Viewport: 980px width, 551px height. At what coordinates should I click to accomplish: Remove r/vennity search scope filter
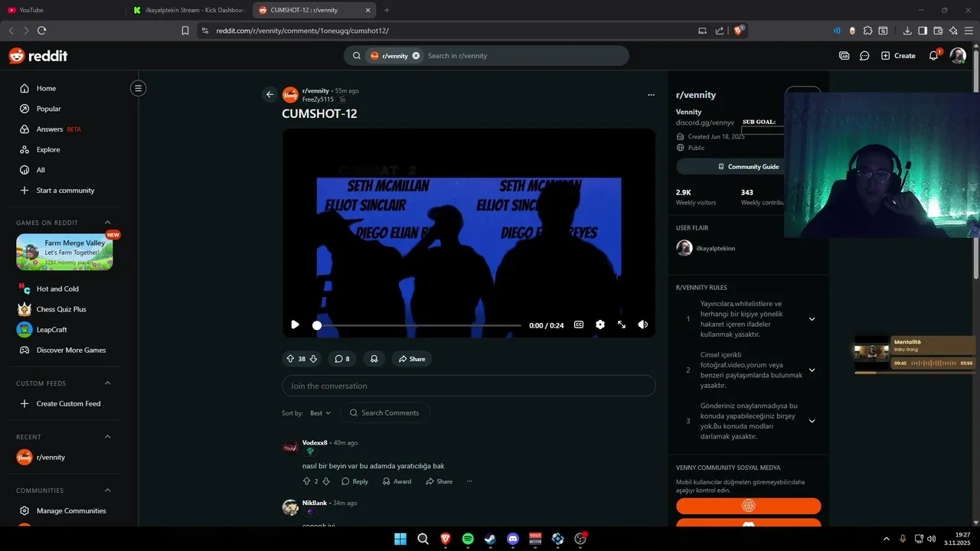coord(416,56)
